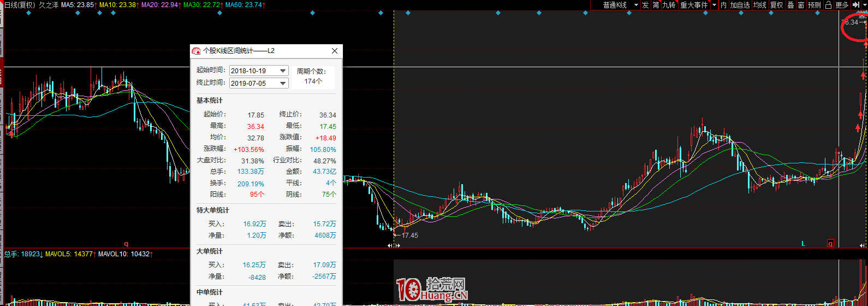Screen dimensions: 868x306
Task: Click the 发 toolbar button
Action: pyautogui.click(x=645, y=5)
